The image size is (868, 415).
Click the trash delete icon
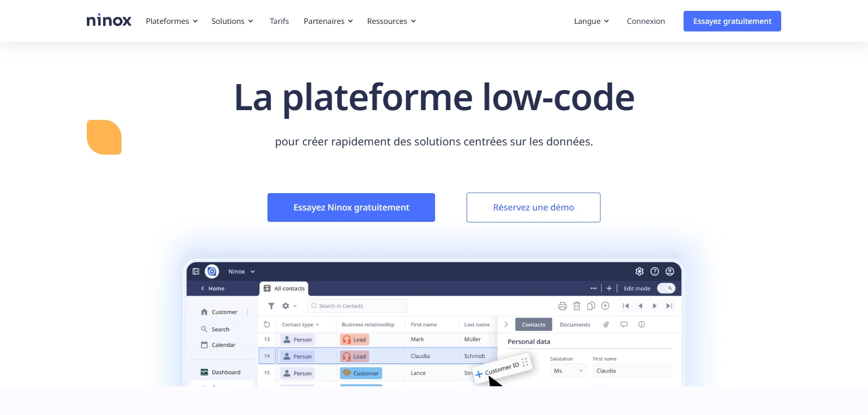577,306
